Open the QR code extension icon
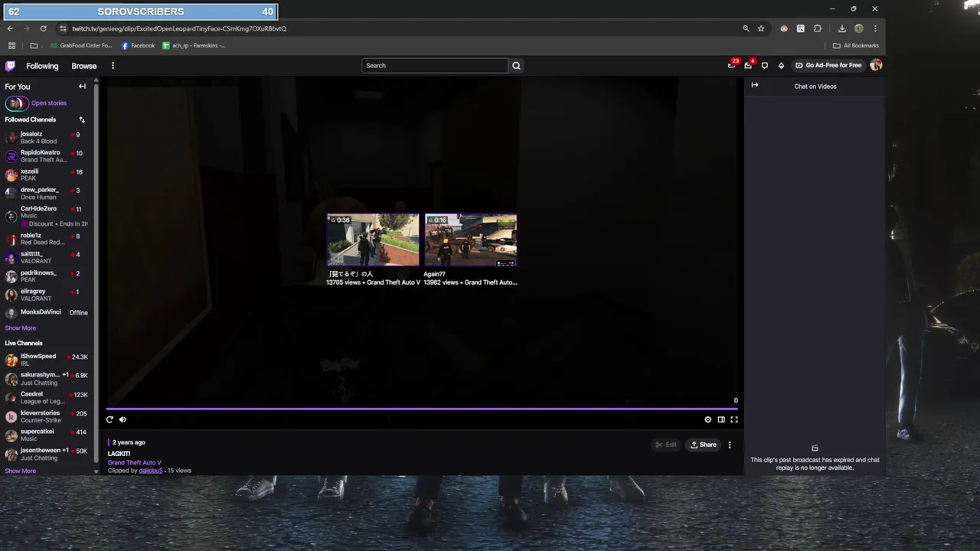The width and height of the screenshot is (980, 551). 801,28
